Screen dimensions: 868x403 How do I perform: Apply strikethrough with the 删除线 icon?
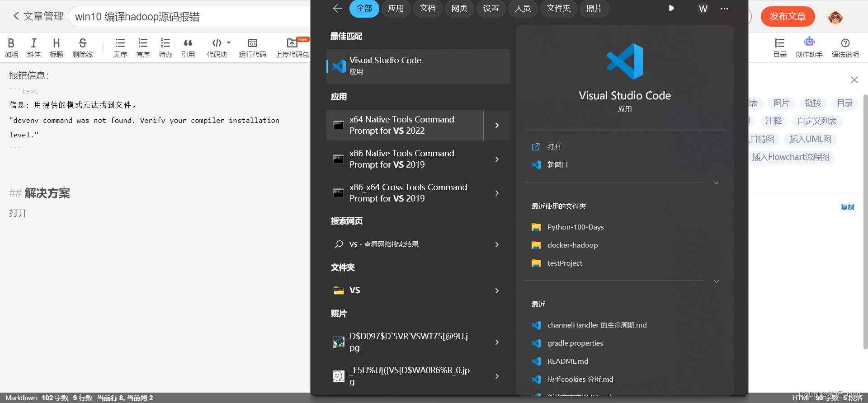click(82, 48)
